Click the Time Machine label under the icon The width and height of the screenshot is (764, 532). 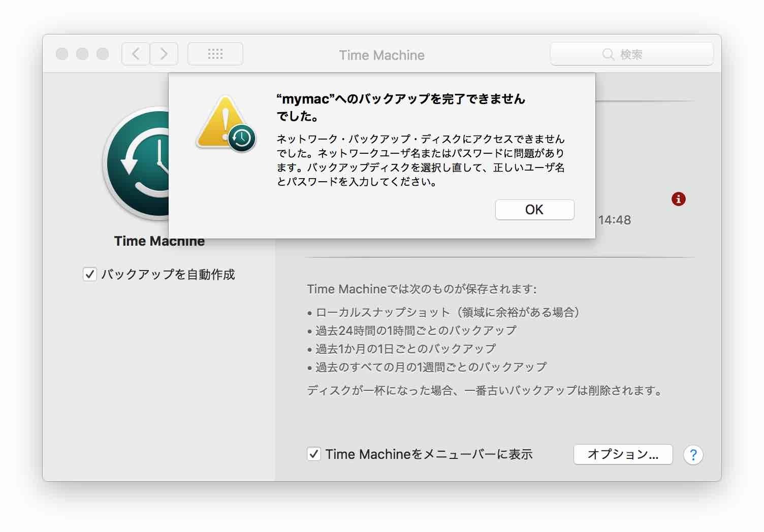pos(160,241)
